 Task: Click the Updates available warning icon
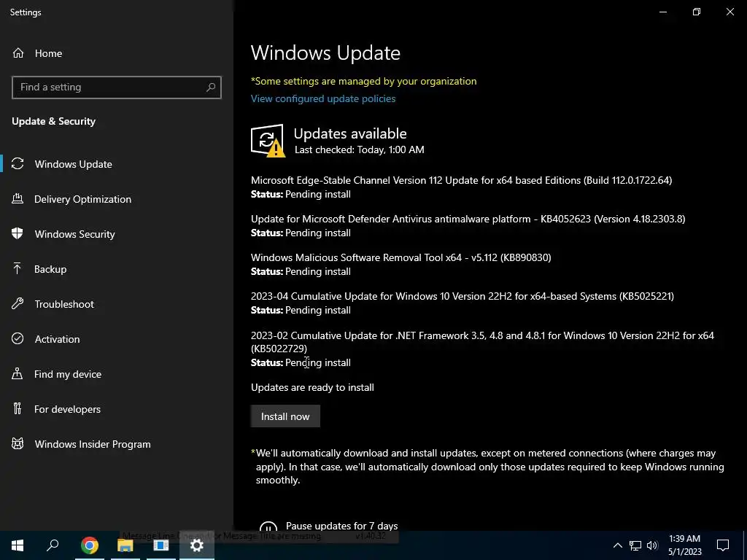pyautogui.click(x=268, y=141)
